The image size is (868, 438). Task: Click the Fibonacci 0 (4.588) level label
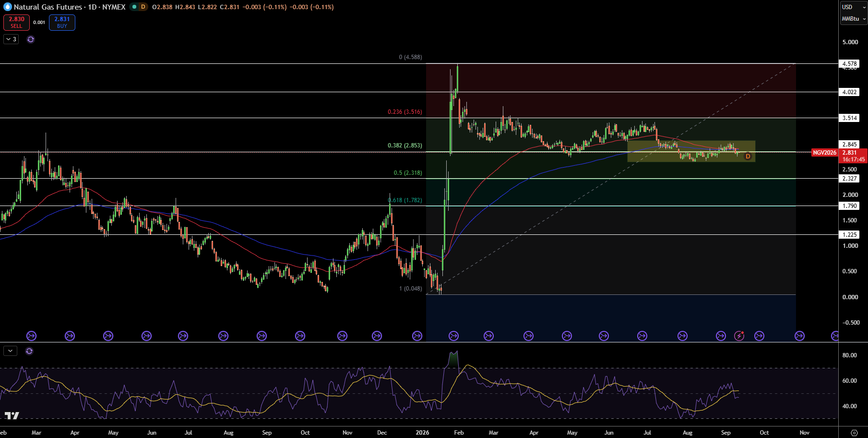410,57
